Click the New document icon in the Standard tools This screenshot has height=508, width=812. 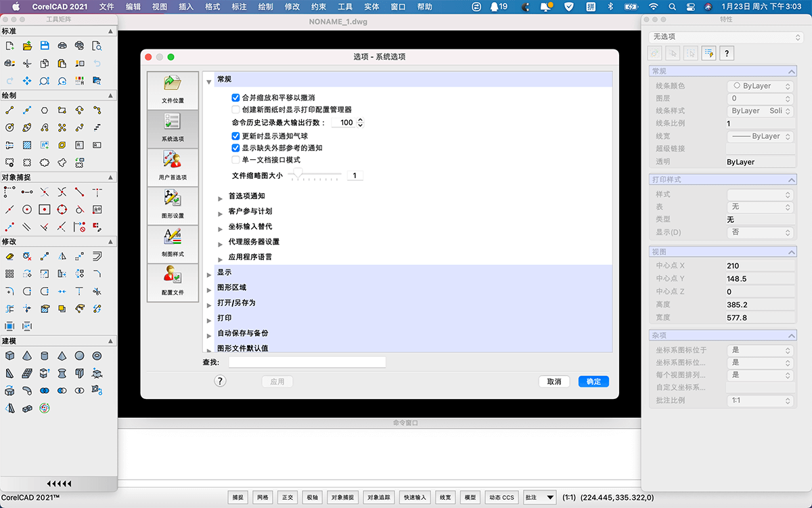(x=9, y=46)
